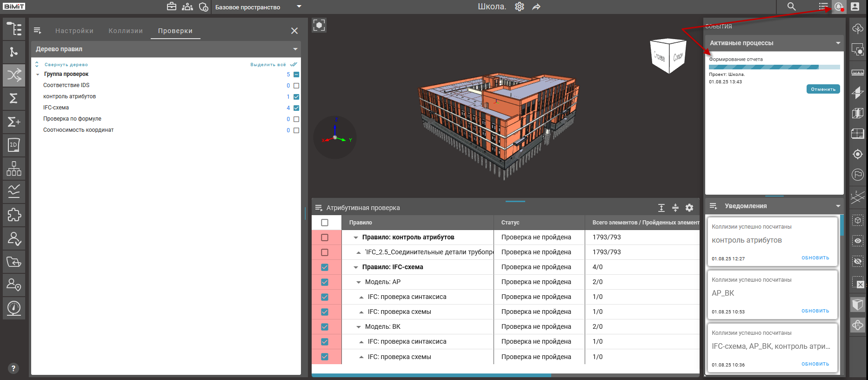Image resolution: width=868 pixels, height=380 pixels.
Task: Uncheck the IFC-схема rule checkbox
Action: (296, 108)
